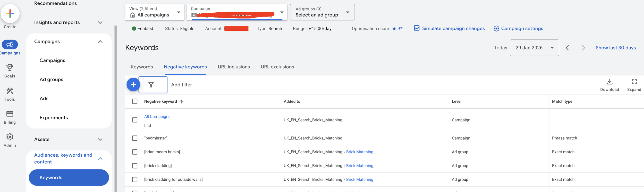Viewport: 644px width, 192px height.
Task: Click the Match type column header
Action: pyautogui.click(x=562, y=101)
